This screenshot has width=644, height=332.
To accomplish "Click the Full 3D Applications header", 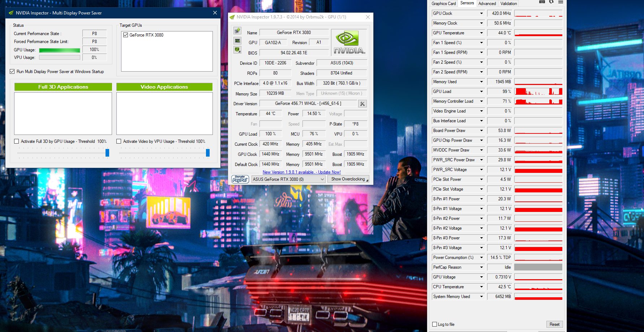I will (x=63, y=87).
